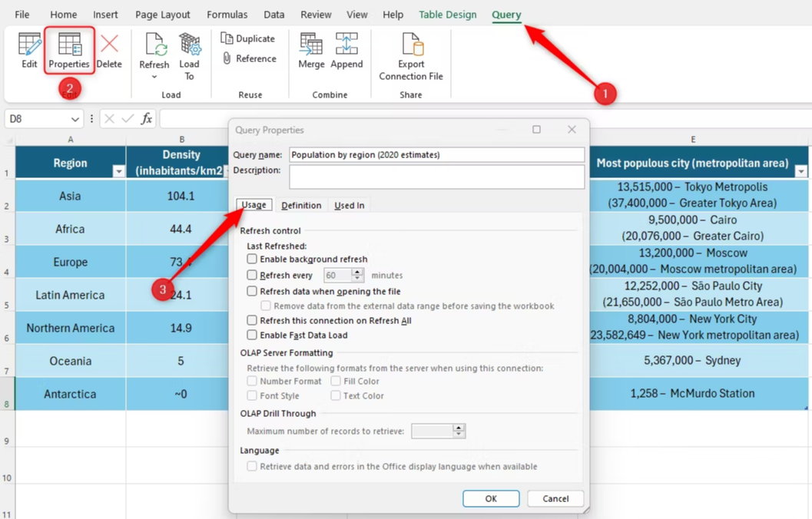Click OK in Query Properties

tap(491, 498)
